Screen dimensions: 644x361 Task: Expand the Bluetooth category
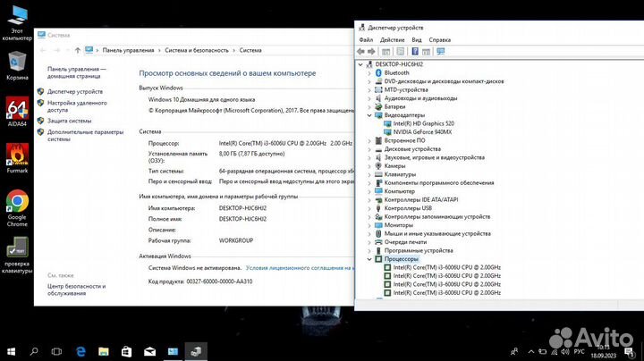pyautogui.click(x=369, y=73)
